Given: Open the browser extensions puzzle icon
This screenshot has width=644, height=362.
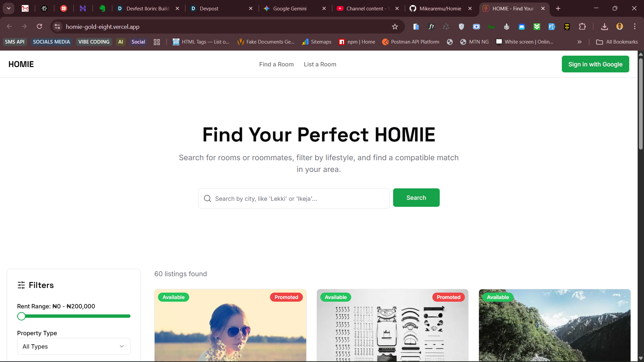Looking at the screenshot, I should tap(582, 26).
